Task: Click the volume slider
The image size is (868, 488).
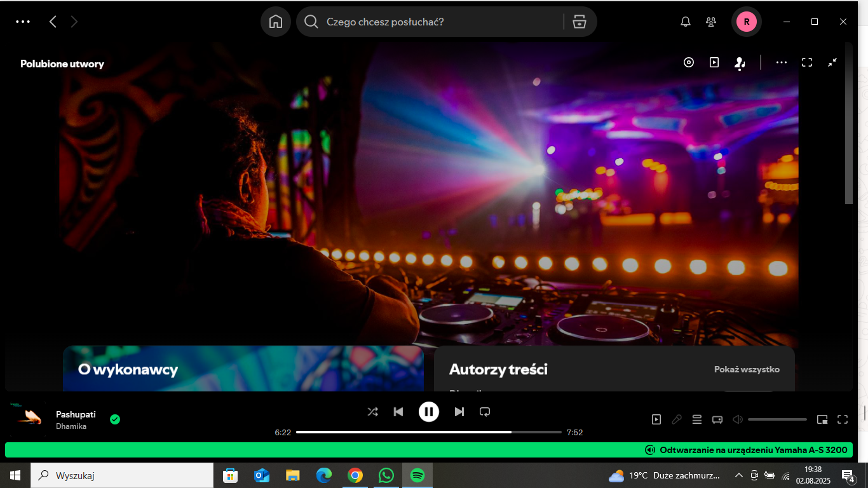Action: click(x=777, y=419)
